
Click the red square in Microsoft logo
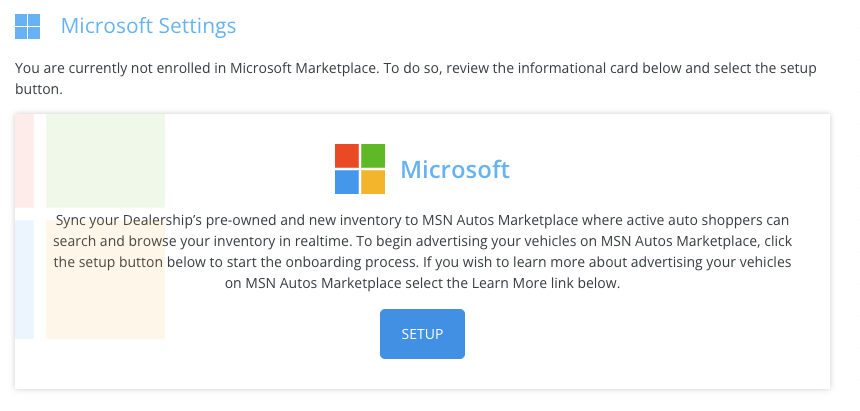coord(347,156)
